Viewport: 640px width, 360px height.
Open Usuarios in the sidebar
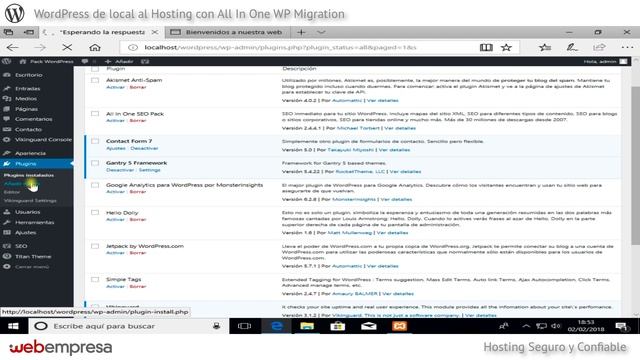27,212
